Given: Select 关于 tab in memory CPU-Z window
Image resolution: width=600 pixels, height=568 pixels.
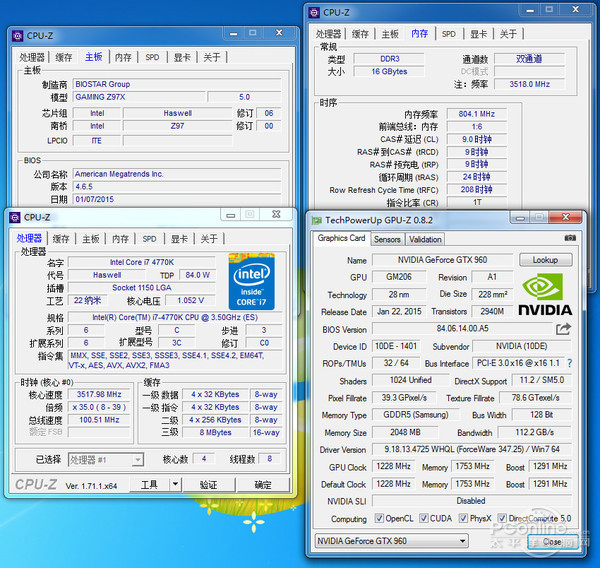Looking at the screenshot, I should tap(508, 34).
